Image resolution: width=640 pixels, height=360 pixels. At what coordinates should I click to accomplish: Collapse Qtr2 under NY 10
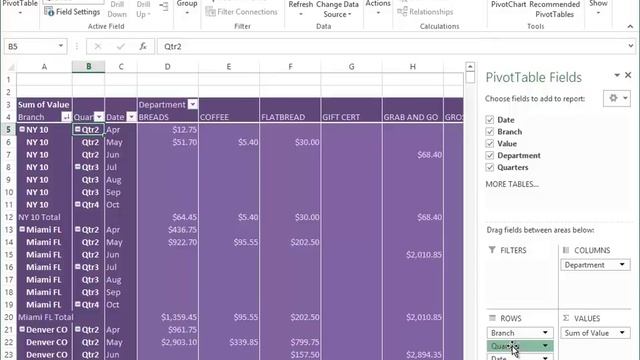click(77, 129)
